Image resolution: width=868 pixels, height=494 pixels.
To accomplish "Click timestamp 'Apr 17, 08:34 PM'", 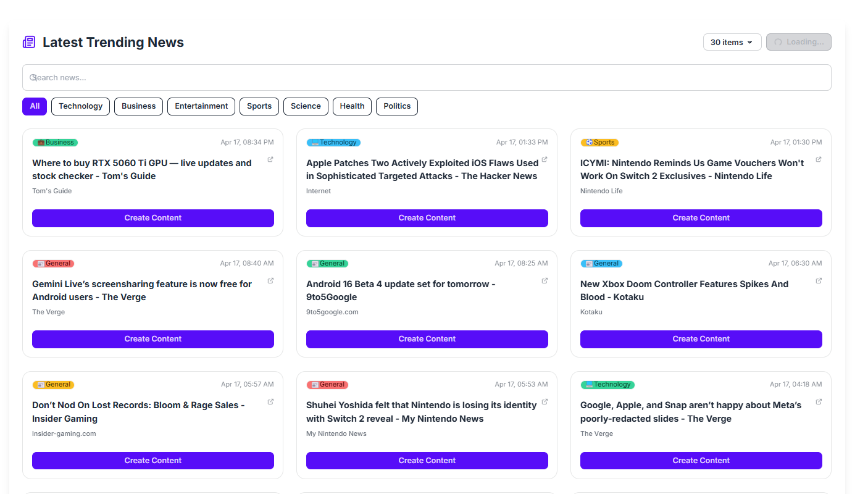I will [247, 143].
